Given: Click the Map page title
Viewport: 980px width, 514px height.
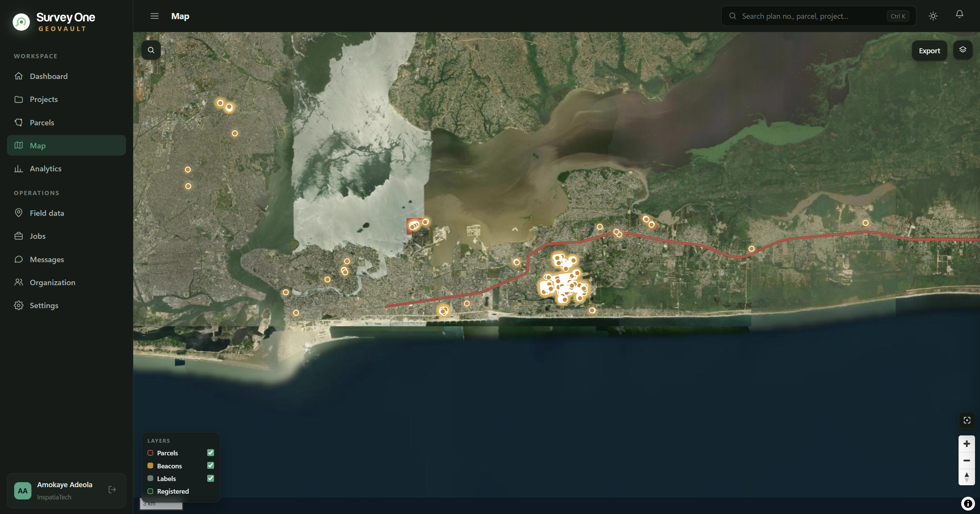Looking at the screenshot, I should (180, 16).
